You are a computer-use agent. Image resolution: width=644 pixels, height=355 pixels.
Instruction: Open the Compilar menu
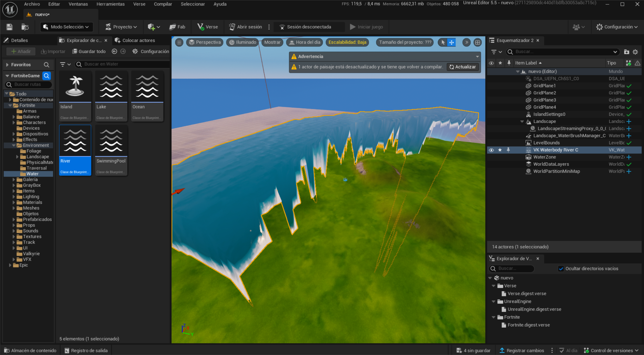click(163, 4)
